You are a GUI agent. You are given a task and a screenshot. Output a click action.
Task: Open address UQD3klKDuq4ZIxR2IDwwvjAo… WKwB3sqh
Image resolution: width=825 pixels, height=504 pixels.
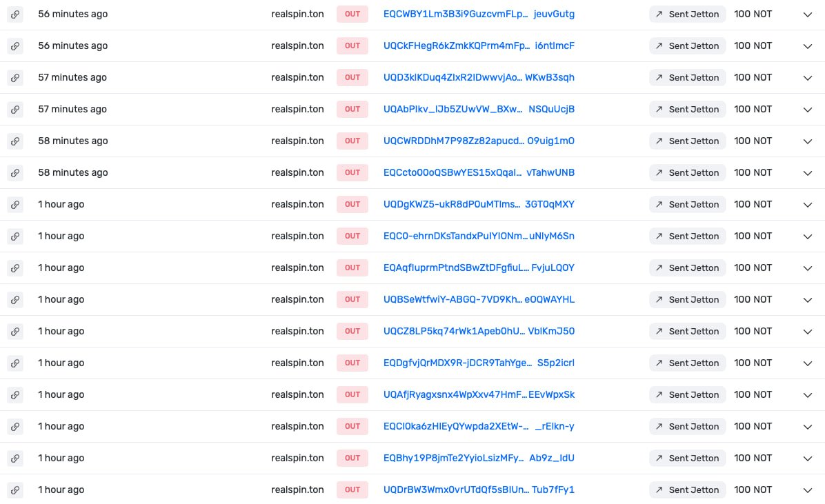coord(479,77)
